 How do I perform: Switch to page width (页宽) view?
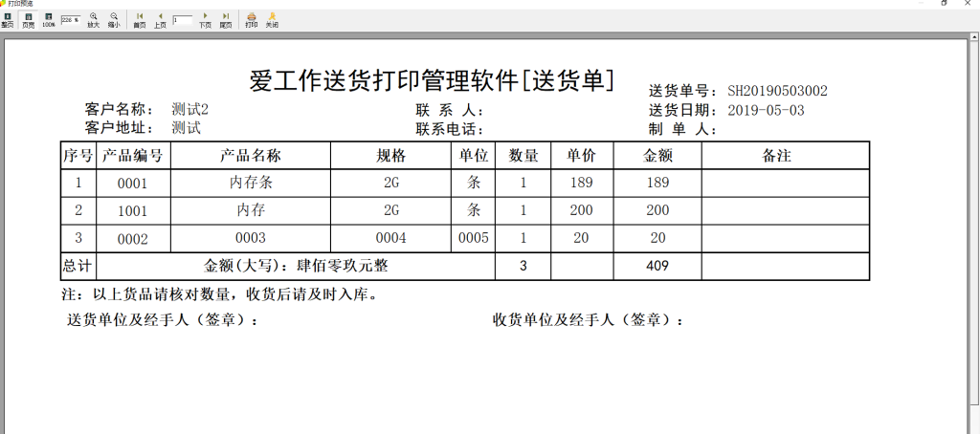(28, 20)
